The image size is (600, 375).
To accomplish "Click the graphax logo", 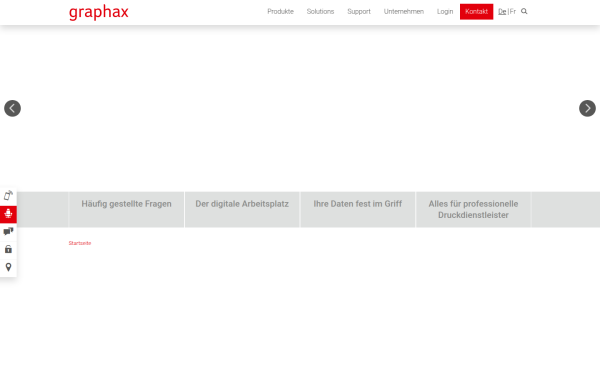I will coord(99,12).
